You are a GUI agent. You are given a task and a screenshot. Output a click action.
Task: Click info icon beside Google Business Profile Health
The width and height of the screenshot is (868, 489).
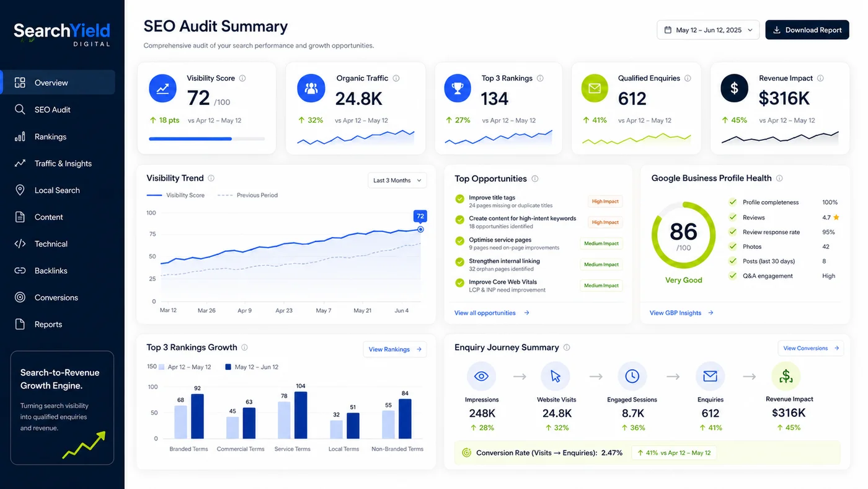click(779, 178)
